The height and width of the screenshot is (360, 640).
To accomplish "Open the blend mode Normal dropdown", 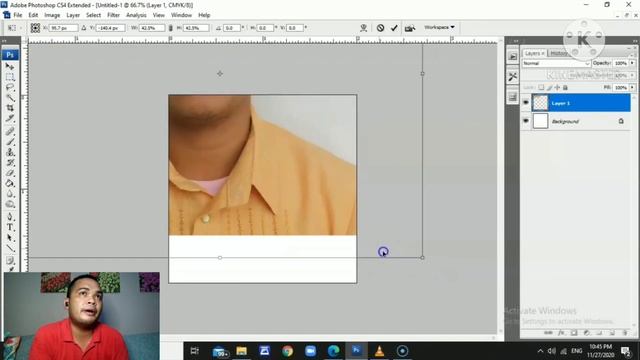I will click(x=556, y=63).
